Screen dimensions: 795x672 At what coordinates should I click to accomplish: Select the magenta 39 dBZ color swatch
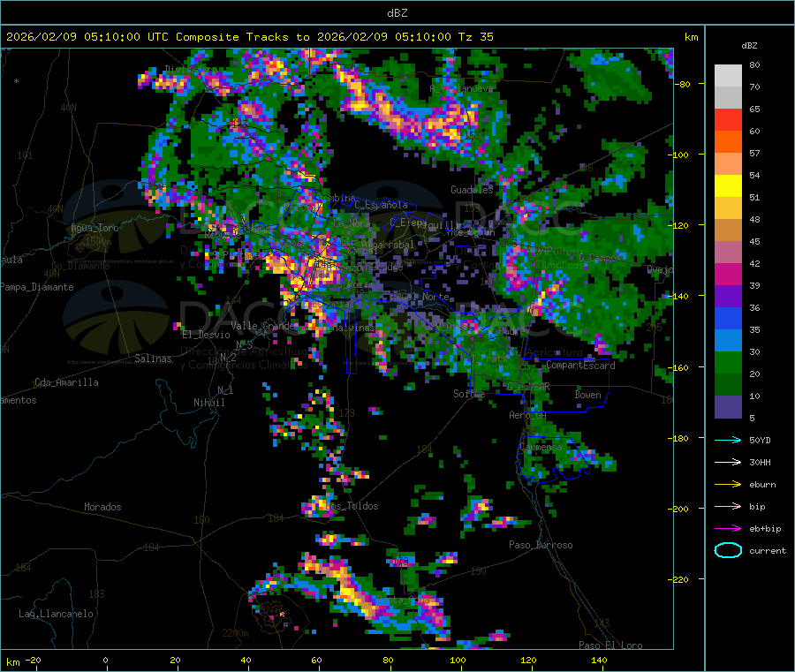[x=728, y=274]
